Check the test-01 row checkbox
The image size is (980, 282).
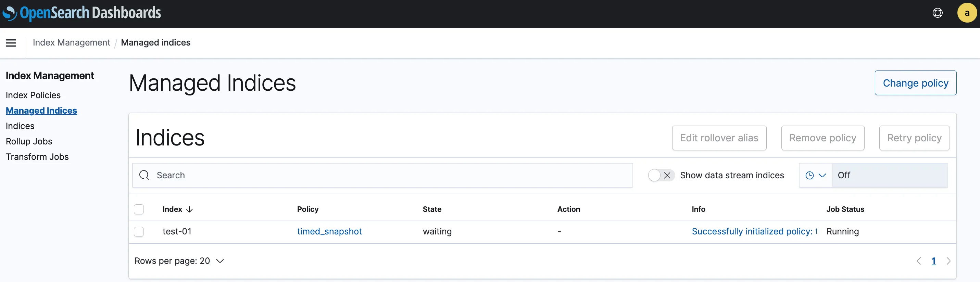pos(139,232)
